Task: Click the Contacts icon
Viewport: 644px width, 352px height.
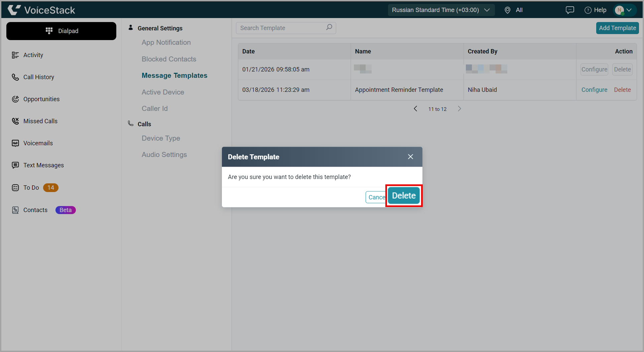Action: pyautogui.click(x=15, y=210)
